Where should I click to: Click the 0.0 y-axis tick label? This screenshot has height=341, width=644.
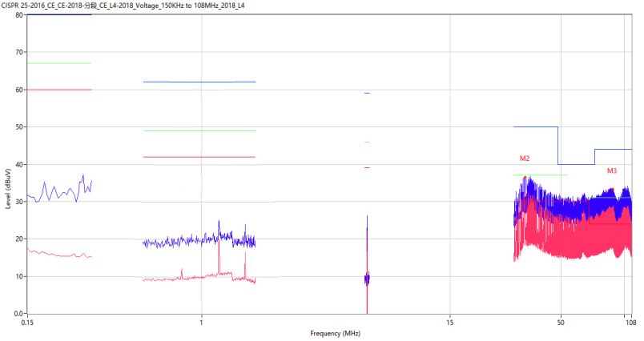point(18,314)
